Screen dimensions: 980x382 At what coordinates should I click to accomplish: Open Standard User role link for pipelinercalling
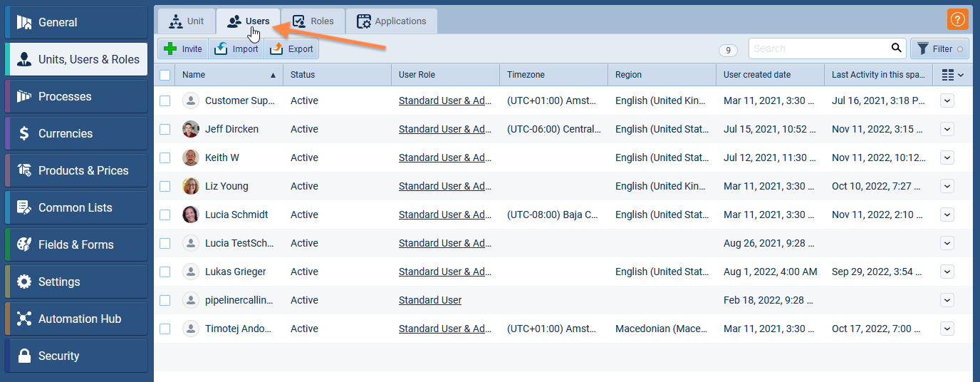[430, 300]
